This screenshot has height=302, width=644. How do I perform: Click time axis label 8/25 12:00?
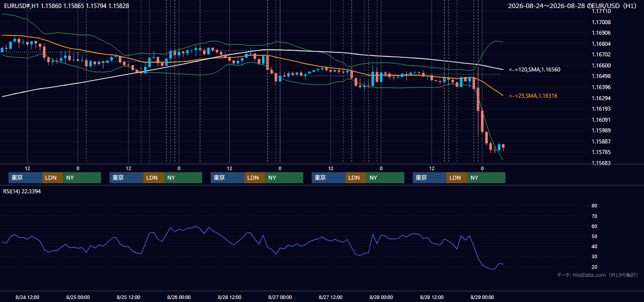(128, 297)
